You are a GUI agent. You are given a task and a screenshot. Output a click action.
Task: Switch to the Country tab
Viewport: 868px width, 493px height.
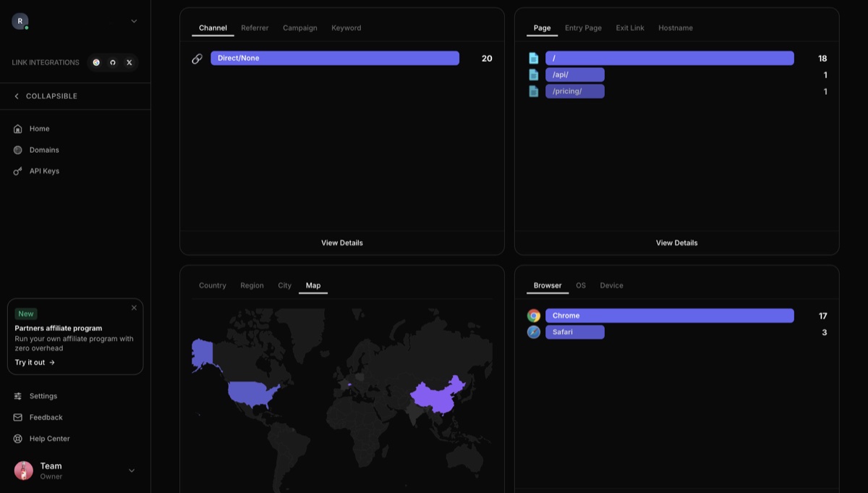point(212,285)
